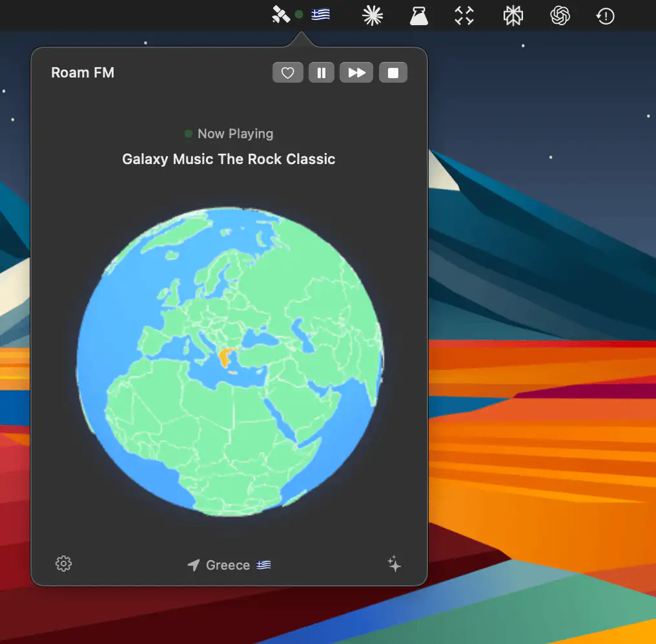Skip to the next station

pos(356,73)
